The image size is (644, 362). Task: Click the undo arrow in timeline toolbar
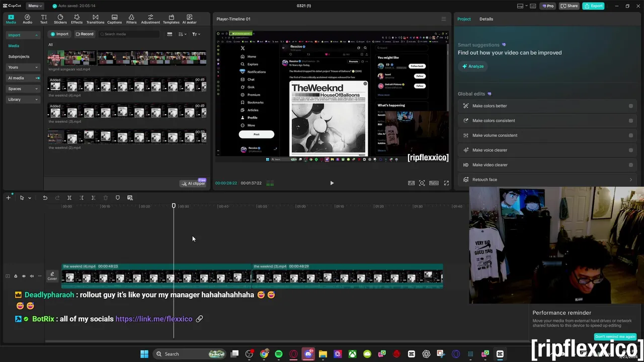(x=45, y=198)
